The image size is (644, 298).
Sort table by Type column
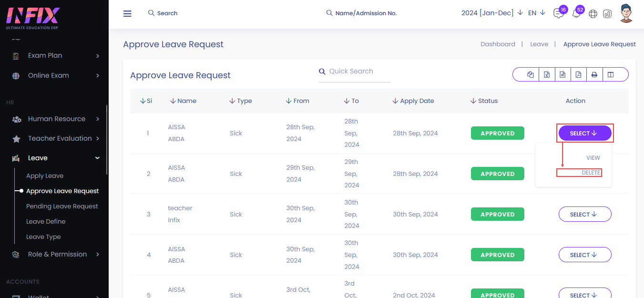pos(241,101)
